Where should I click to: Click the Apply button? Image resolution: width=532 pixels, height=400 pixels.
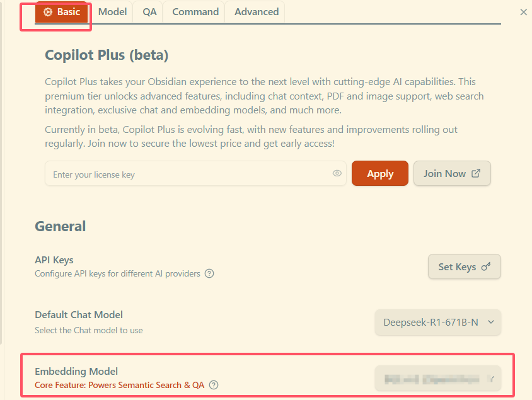point(380,174)
